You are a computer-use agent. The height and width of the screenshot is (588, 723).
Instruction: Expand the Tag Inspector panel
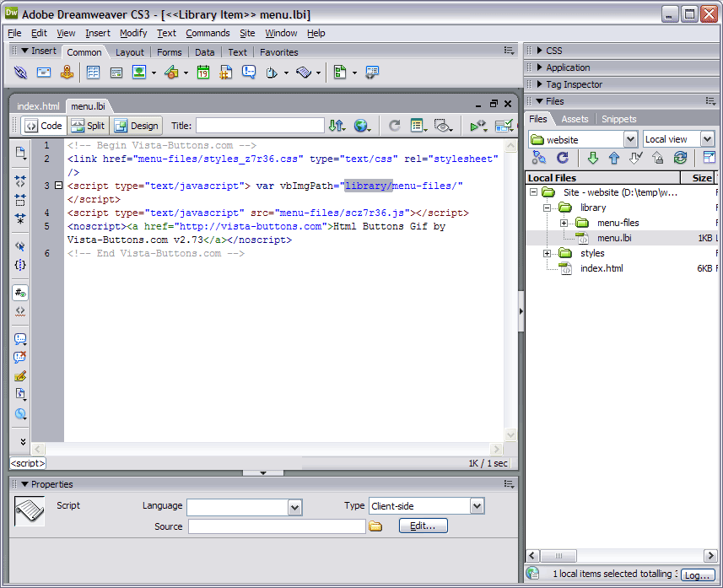[x=540, y=84]
